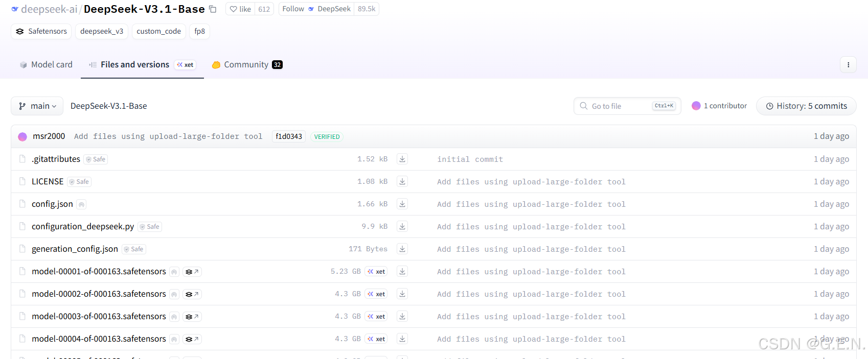Click the xet badge on Files and versions tab
868x359 pixels.
(185, 65)
